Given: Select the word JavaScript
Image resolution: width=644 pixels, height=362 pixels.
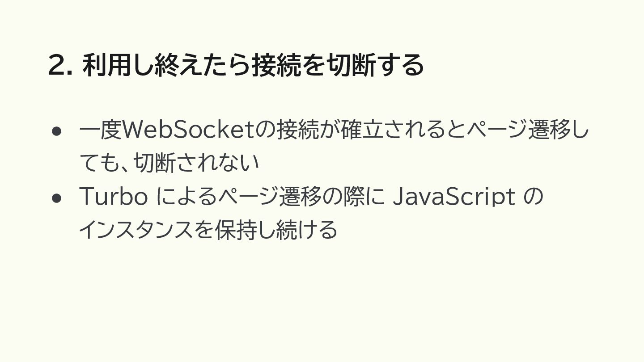Looking at the screenshot, I should click(x=453, y=197).
